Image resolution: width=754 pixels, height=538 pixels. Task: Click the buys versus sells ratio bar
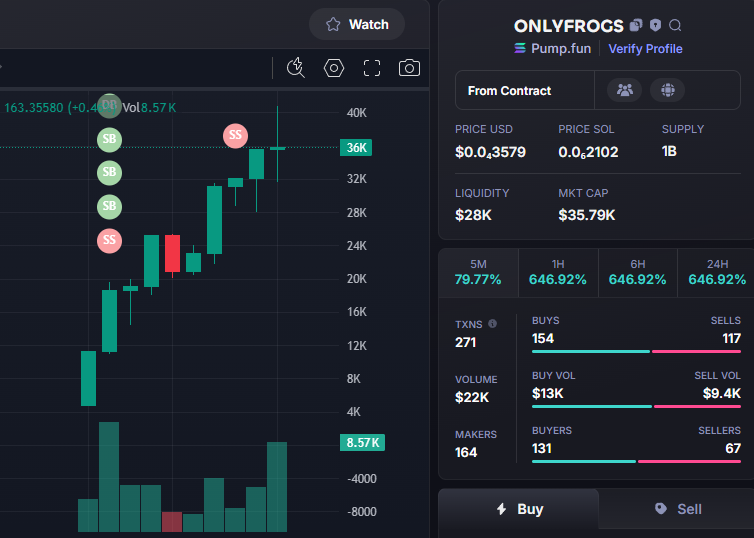[x=636, y=351]
